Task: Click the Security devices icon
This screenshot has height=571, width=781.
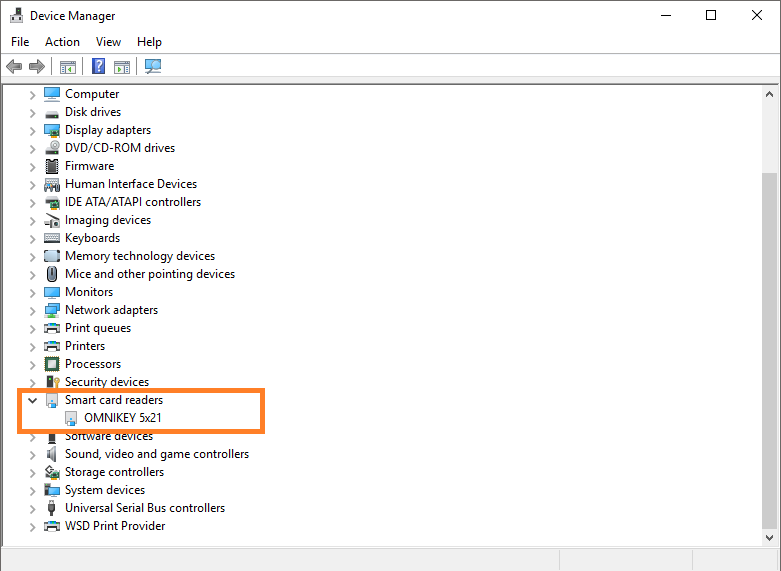Action: [x=52, y=382]
